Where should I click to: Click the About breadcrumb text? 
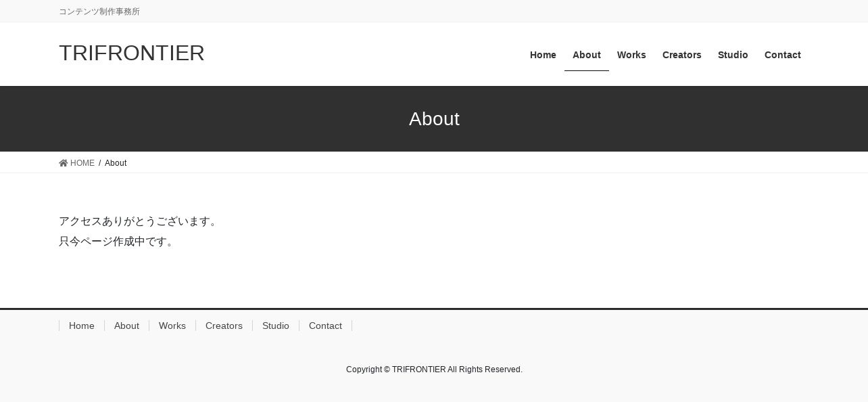(x=116, y=163)
